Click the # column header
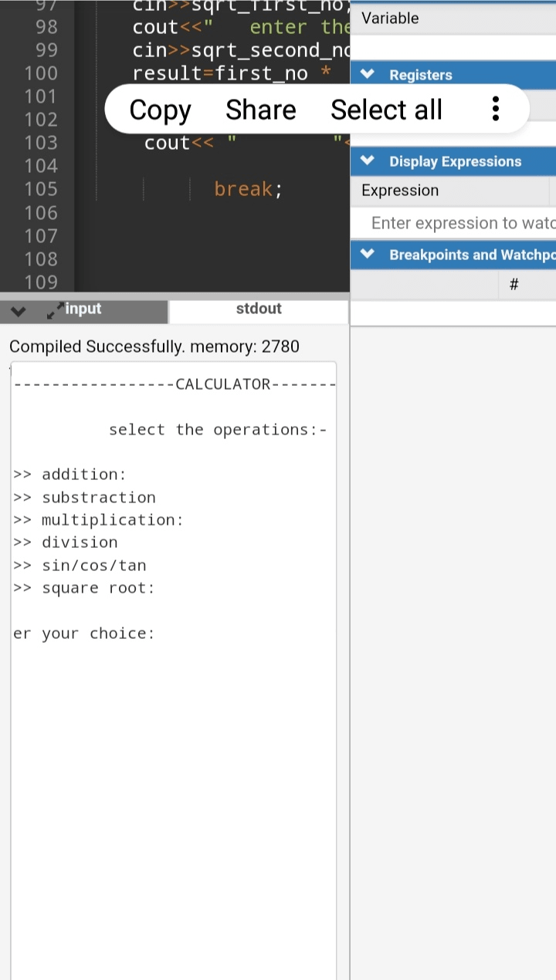556x980 pixels. point(514,285)
